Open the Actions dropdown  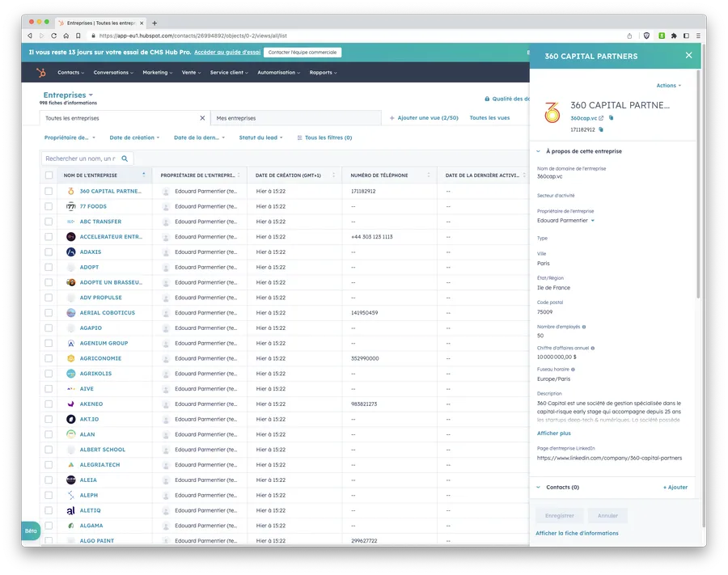pos(668,85)
